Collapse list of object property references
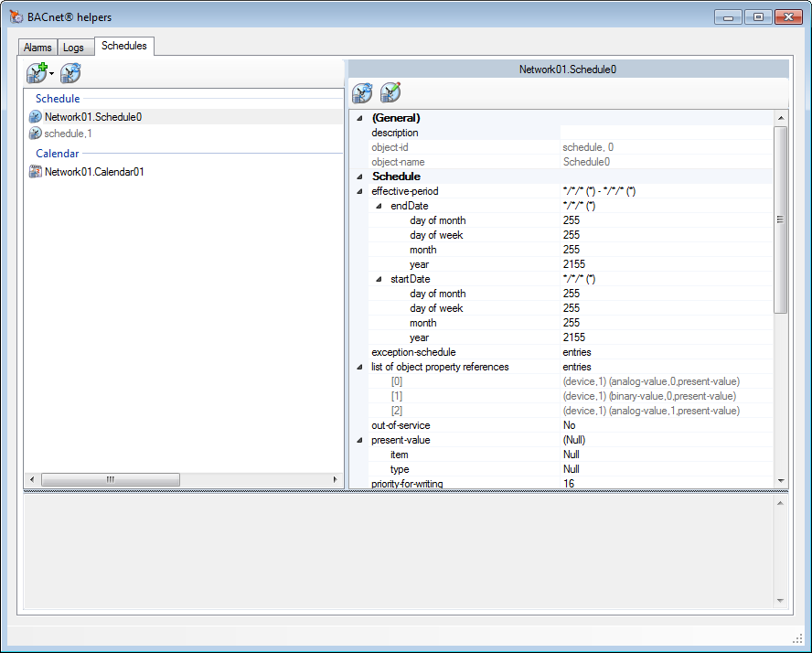This screenshot has width=812, height=653. tap(359, 367)
